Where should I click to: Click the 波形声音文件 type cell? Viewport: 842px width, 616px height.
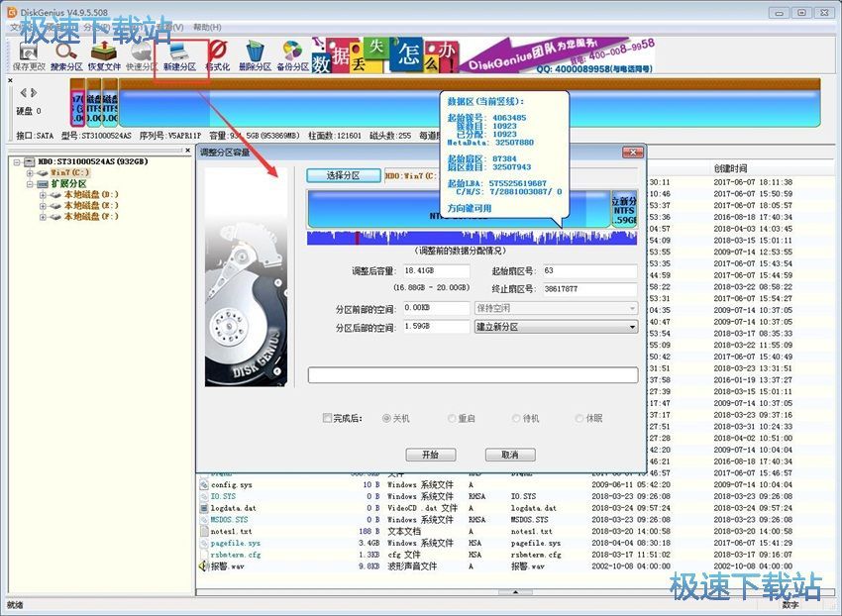412,566
